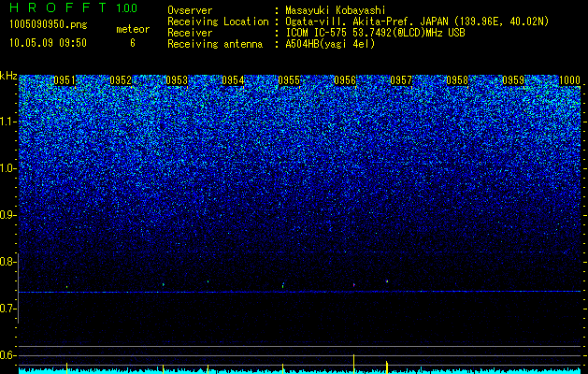Click the meteor count label

pos(133,29)
